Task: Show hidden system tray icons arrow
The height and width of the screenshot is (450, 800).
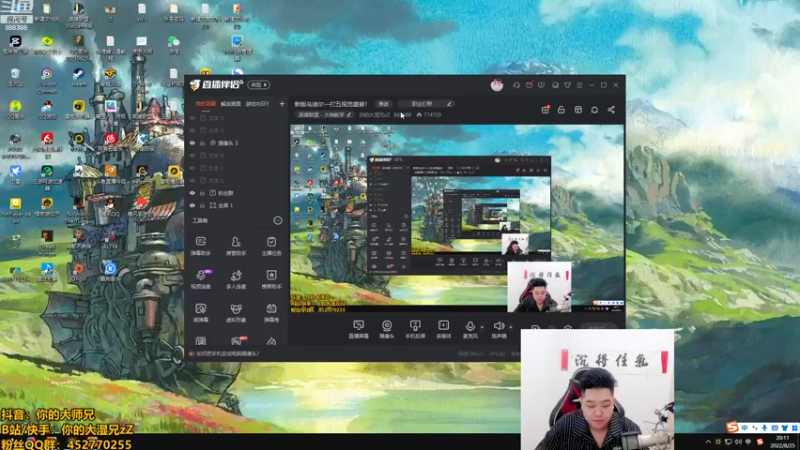Action: point(708,442)
